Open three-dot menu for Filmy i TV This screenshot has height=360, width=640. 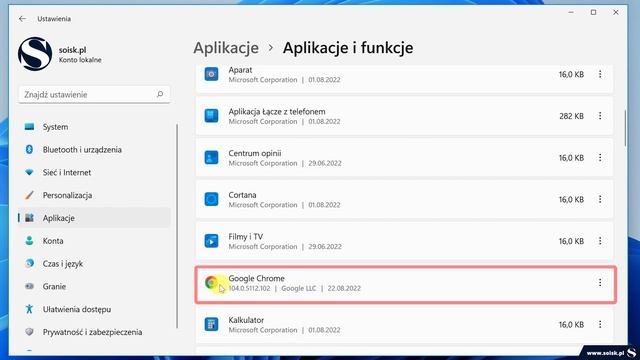[600, 241]
